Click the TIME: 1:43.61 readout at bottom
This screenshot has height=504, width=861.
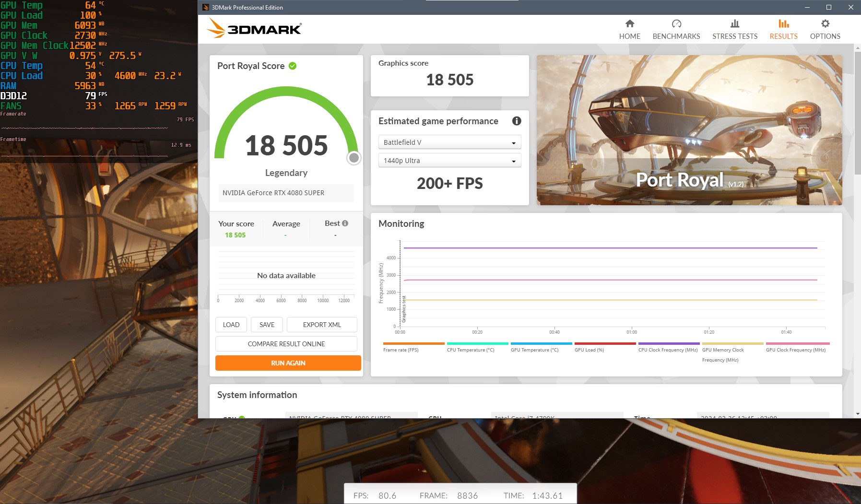coord(533,496)
